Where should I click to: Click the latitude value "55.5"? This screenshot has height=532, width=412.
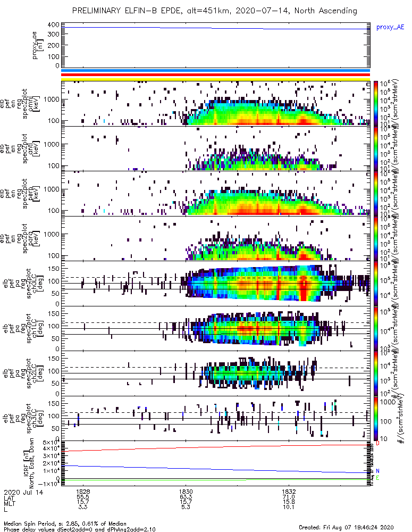click(x=83, y=497)
